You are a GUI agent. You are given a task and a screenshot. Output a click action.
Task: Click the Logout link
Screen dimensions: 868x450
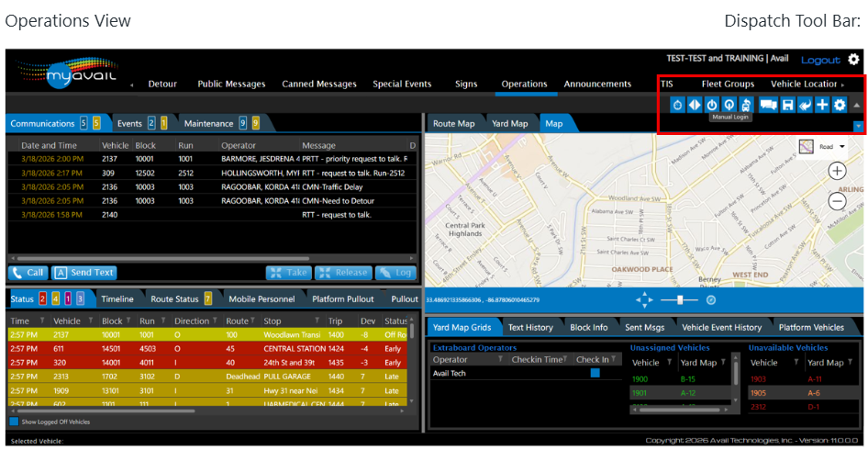(x=819, y=60)
